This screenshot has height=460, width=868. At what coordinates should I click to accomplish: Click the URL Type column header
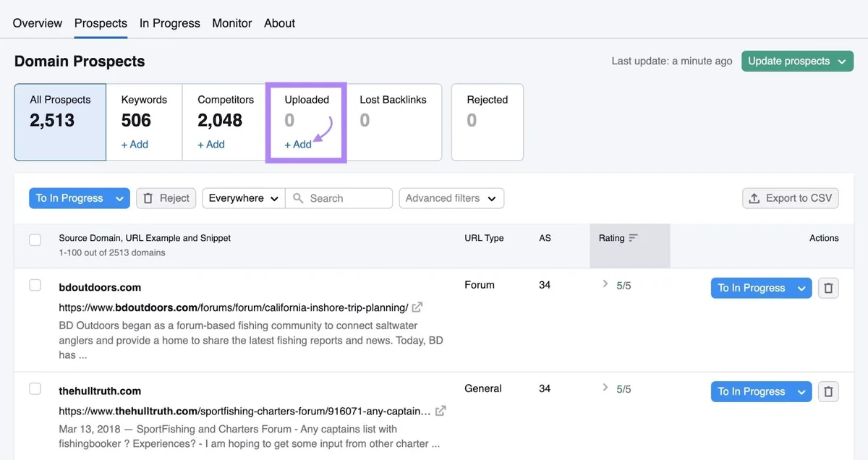(x=484, y=238)
